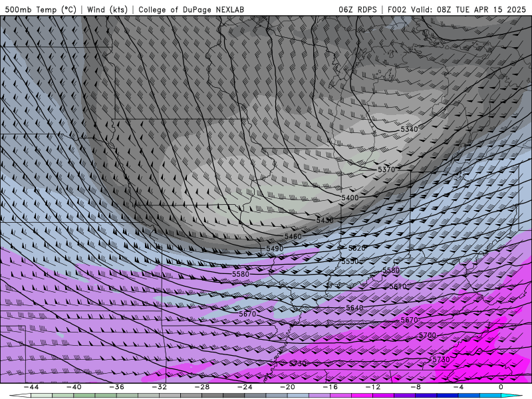Click the -32 temperature scale label

[159, 387]
